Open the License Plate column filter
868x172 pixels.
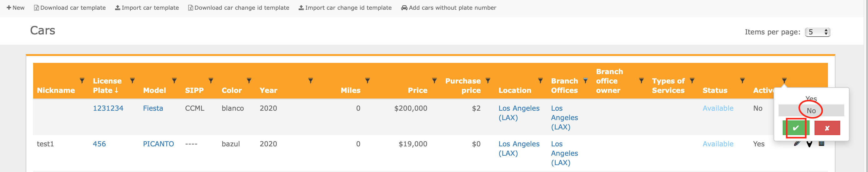coord(133,81)
